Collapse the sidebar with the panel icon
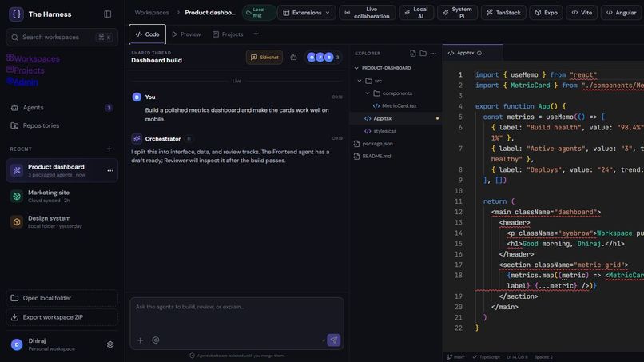This screenshot has height=362, width=644. [x=108, y=14]
